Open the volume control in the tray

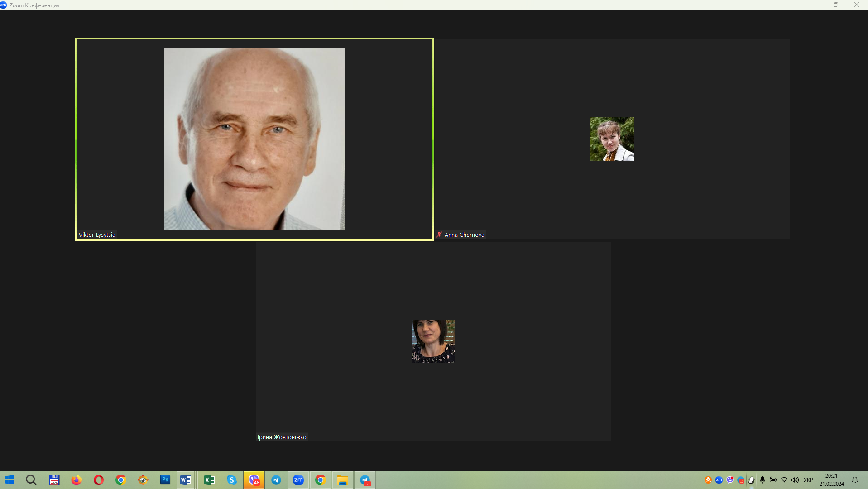(795, 480)
